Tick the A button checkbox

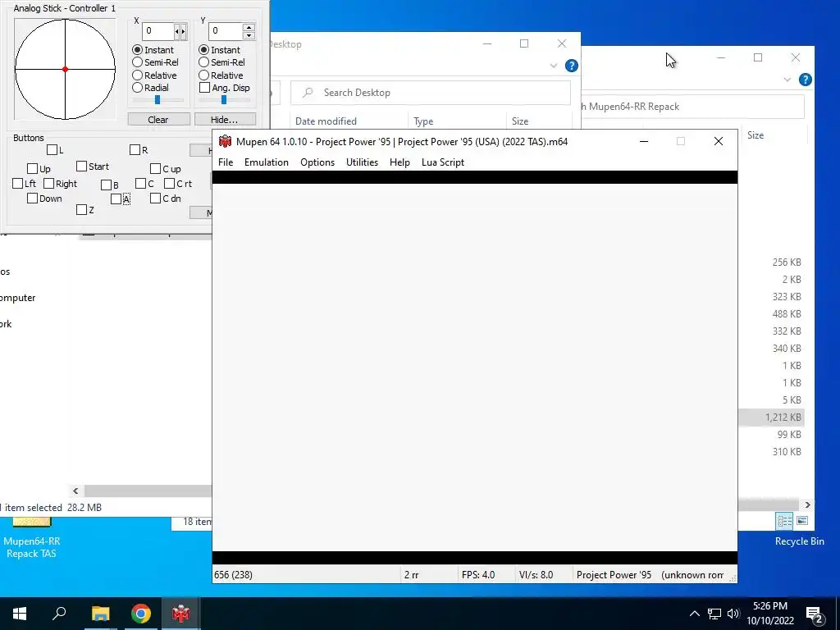[x=116, y=199]
